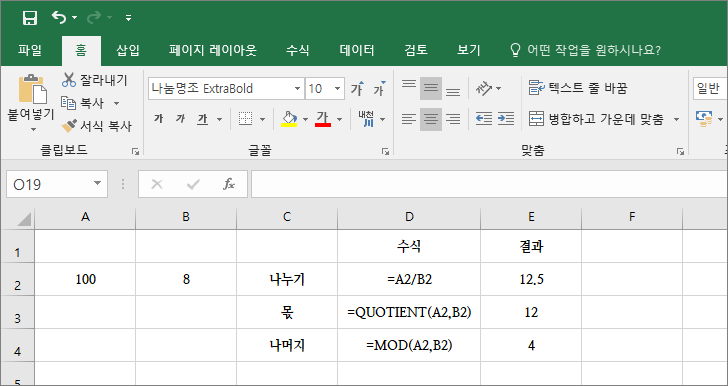Open the number format box showing 일반

[710, 88]
